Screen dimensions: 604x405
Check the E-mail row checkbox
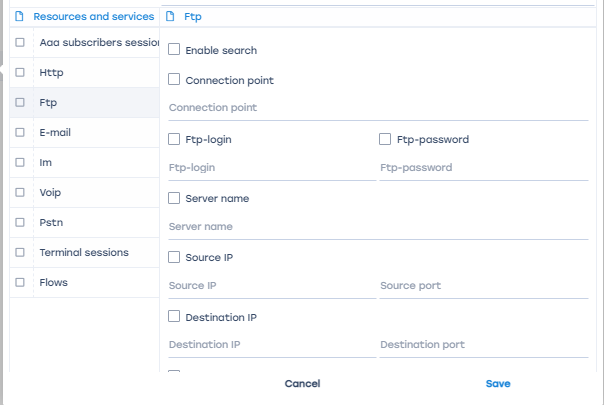(x=20, y=132)
